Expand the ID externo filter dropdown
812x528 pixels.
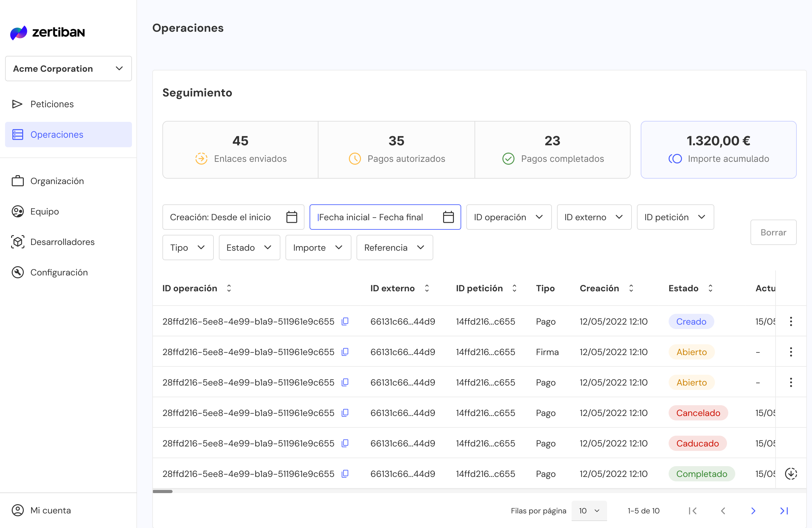click(594, 217)
